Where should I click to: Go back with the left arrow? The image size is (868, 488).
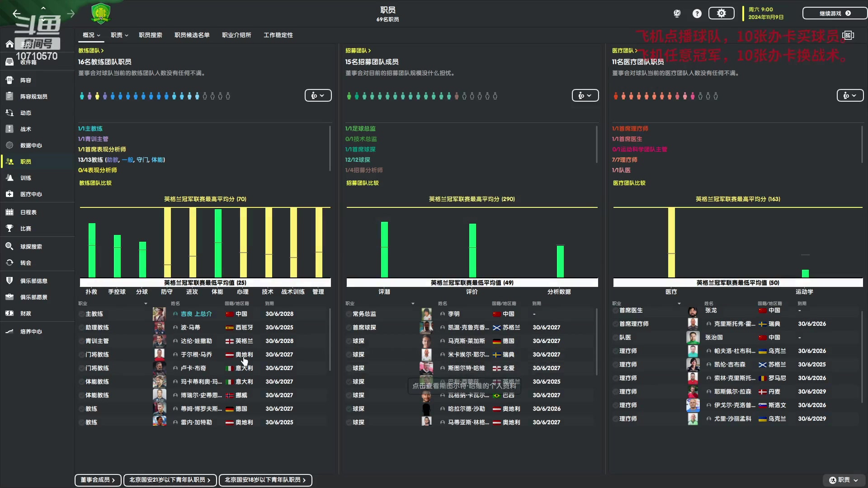pos(17,14)
